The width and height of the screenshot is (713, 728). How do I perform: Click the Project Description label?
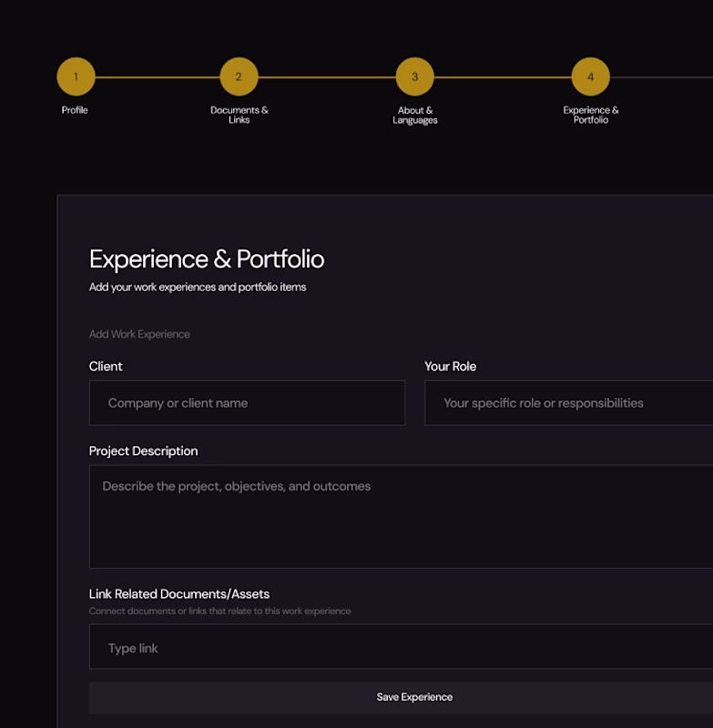pos(143,451)
